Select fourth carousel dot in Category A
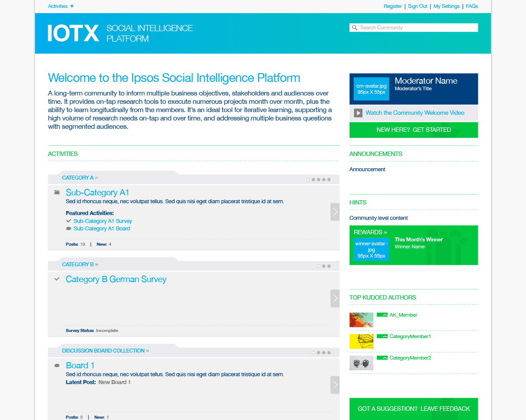Image resolution: width=526 pixels, height=420 pixels. [323, 180]
